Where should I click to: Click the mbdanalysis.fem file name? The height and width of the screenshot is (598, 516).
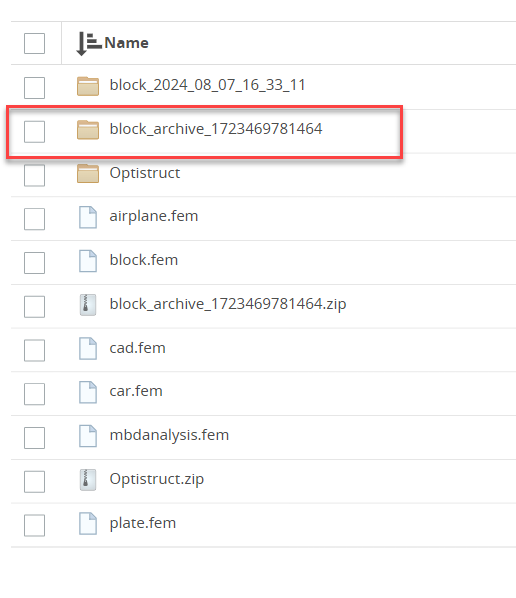pos(169,435)
